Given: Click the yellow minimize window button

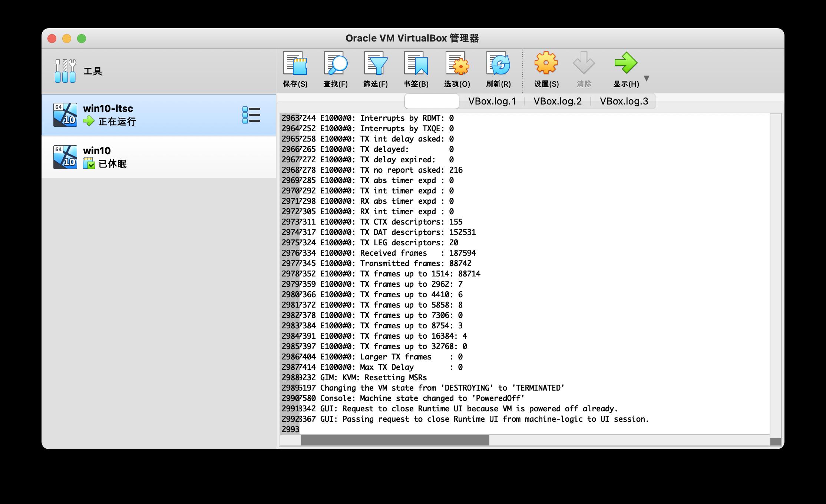Looking at the screenshot, I should coord(67,39).
